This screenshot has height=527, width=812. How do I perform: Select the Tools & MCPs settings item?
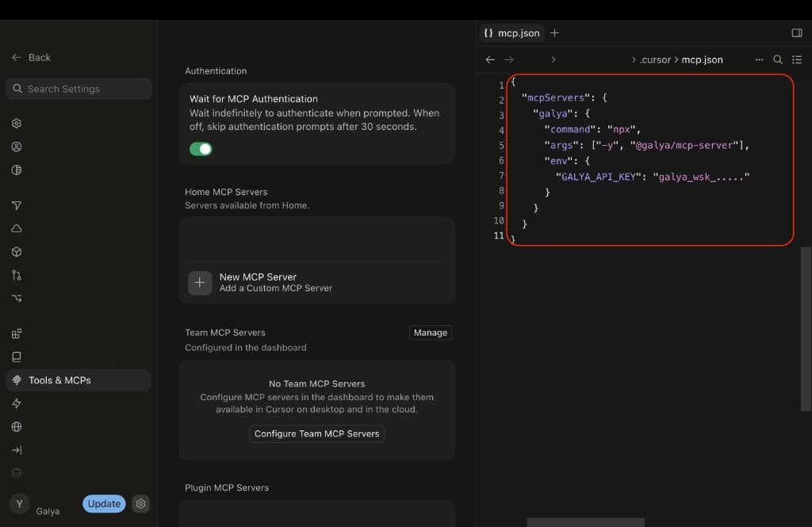(79, 380)
